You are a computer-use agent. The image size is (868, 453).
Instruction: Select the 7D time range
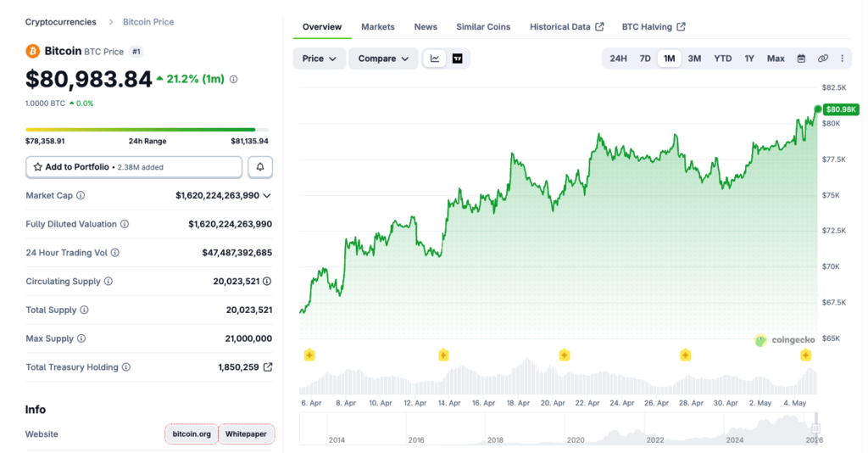click(645, 59)
